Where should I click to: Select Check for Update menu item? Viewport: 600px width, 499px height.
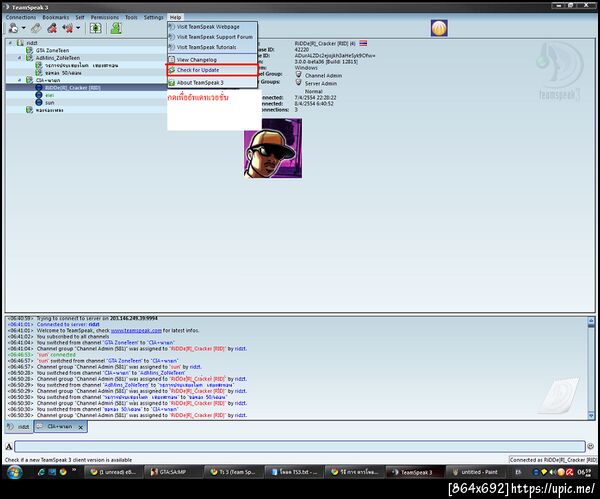point(212,70)
